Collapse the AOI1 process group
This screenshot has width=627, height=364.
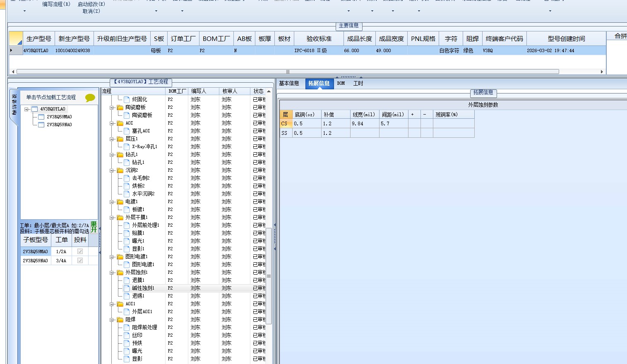(x=112, y=304)
